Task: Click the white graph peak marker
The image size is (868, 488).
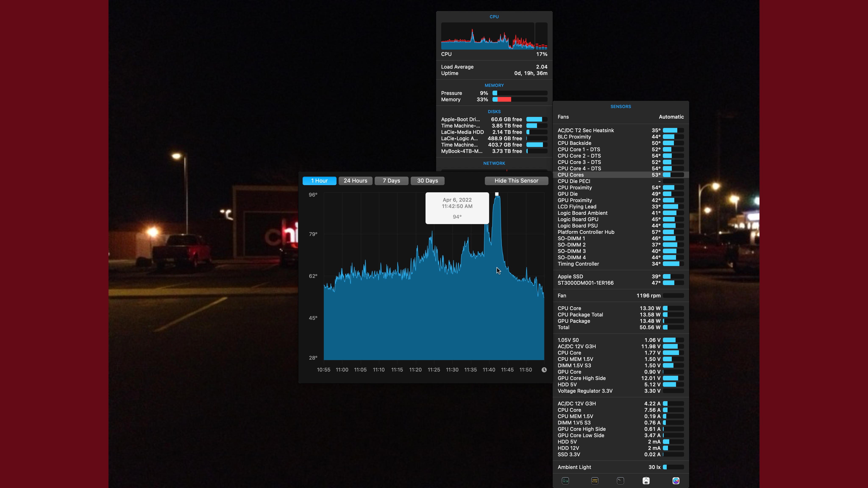Action: tap(497, 194)
